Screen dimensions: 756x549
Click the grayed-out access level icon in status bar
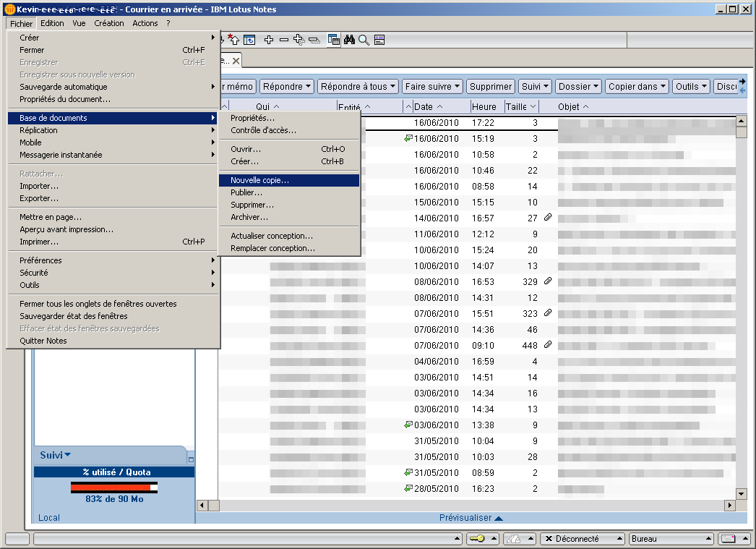point(512,538)
